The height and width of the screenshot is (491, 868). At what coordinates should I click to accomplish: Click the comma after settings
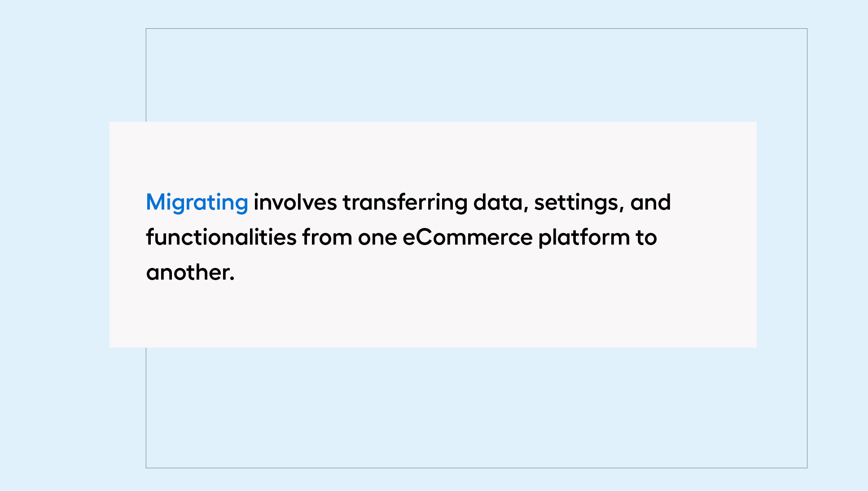(622, 210)
